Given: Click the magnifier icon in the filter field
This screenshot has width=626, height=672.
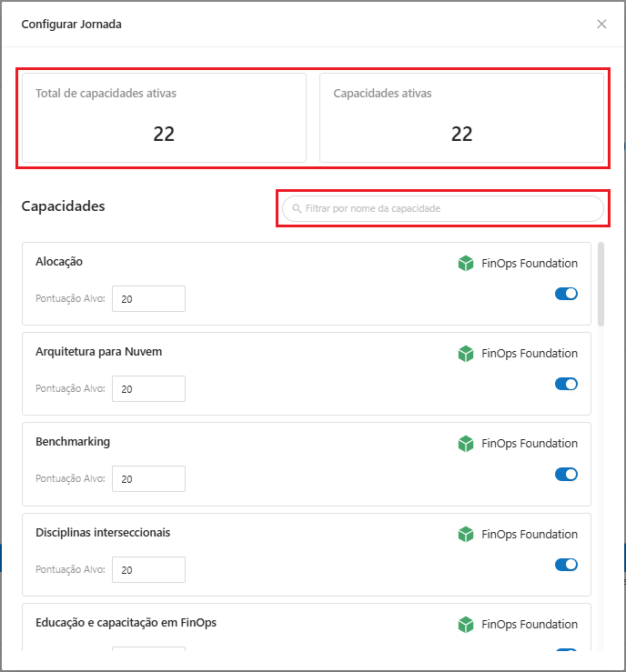Looking at the screenshot, I should coord(297,209).
